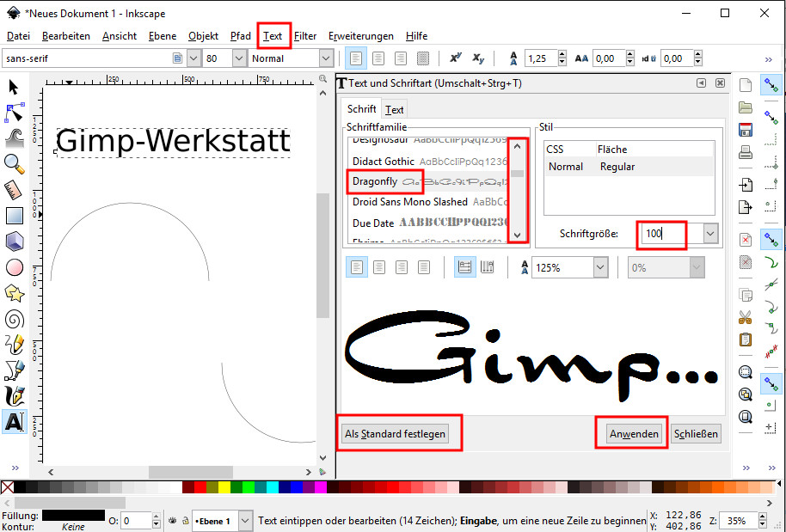Toggle justify alignment in top toolbar
Viewport: 786px width, 532px height.
point(423,58)
